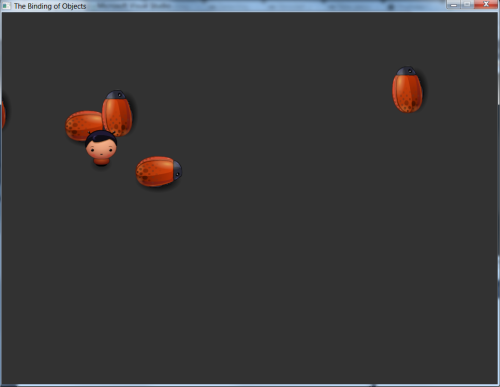Minimize The Binding of Objects window

click(x=453, y=4)
